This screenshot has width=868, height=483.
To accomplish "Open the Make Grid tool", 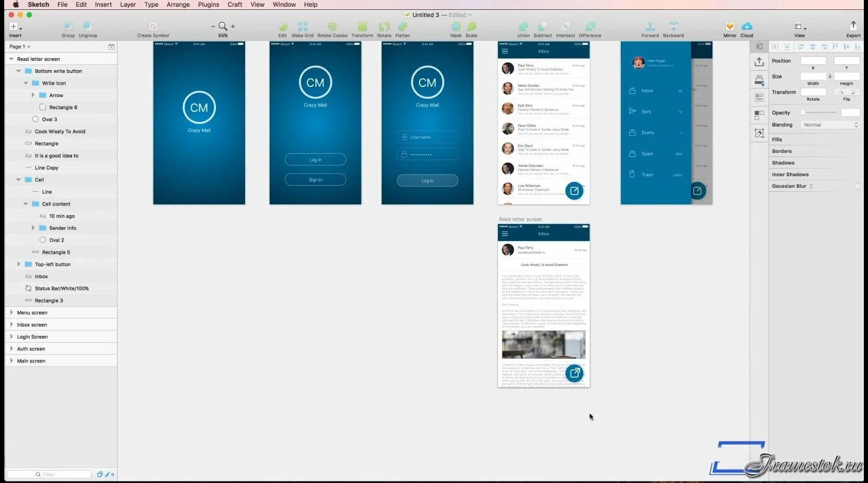I will point(302,26).
